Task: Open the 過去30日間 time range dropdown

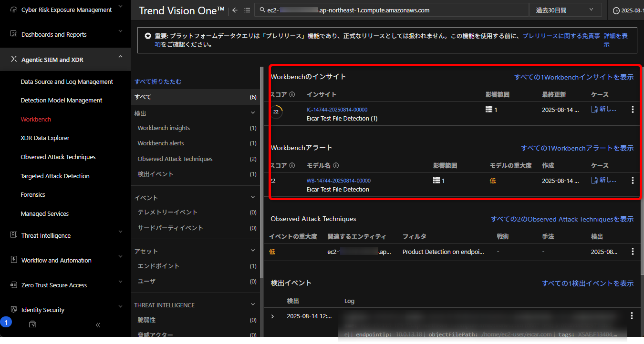Action: [x=565, y=10]
